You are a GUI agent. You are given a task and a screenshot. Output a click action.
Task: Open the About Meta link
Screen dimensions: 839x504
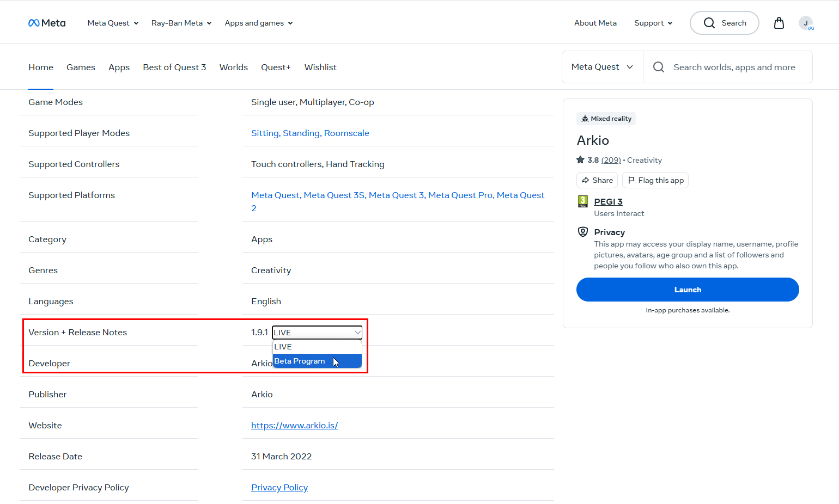click(x=595, y=23)
